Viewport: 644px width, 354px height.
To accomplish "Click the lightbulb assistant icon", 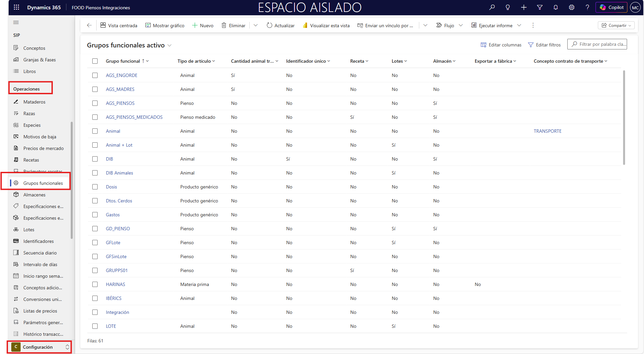I will pos(508,7).
